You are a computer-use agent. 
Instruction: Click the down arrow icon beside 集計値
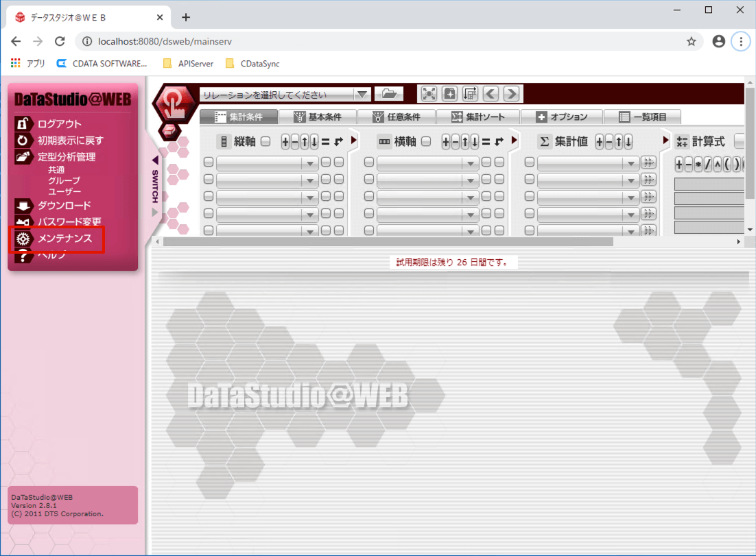(x=628, y=142)
